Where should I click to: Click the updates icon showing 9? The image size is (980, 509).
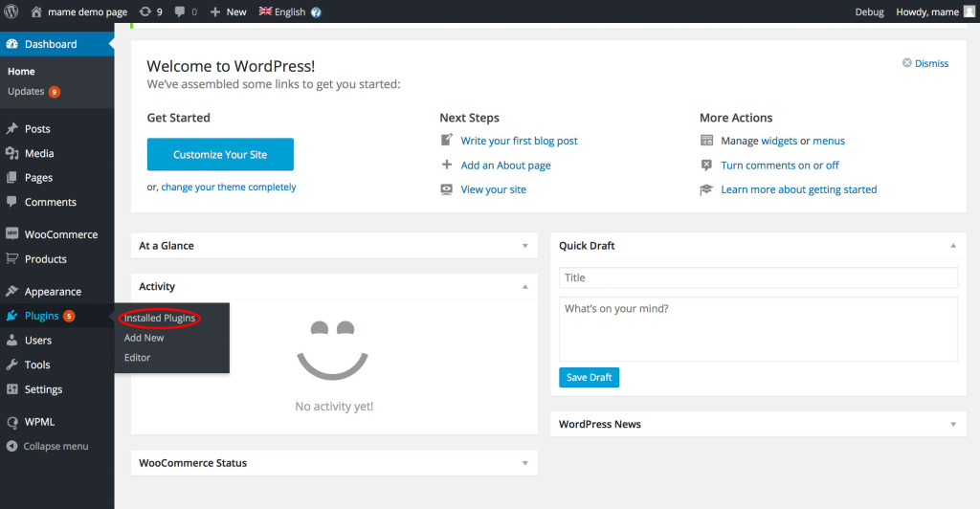(x=150, y=11)
